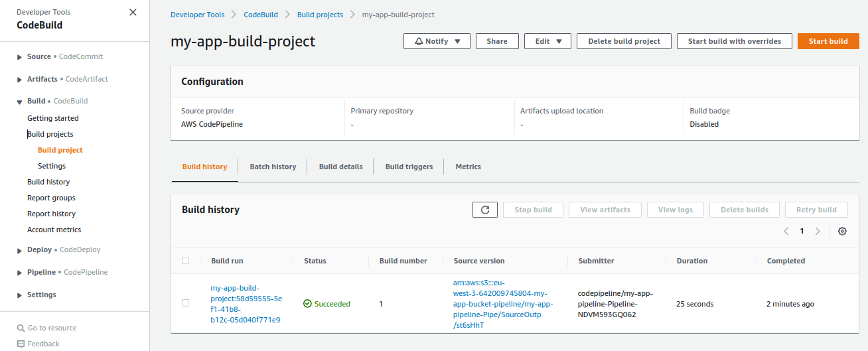Expand the Source CodeCommit section
The image size is (868, 351).
click(x=19, y=57)
